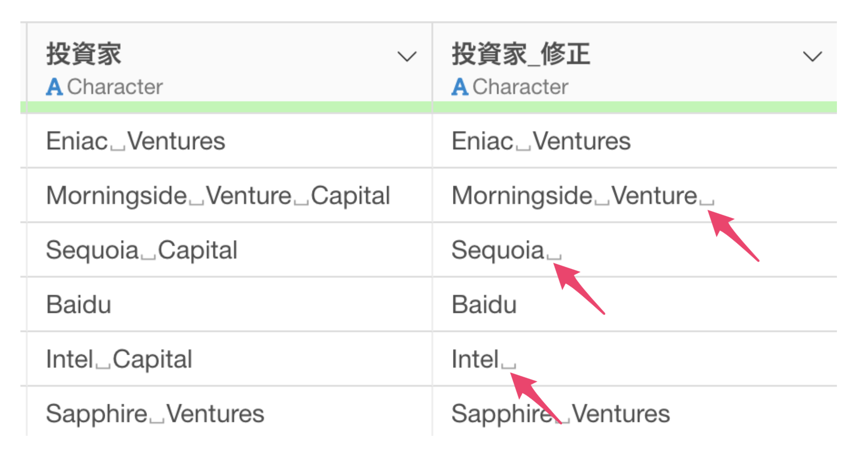This screenshot has height=459, width=868.
Task: Select the Eniac Ventures cell in 投資家
Action: [x=230, y=141]
